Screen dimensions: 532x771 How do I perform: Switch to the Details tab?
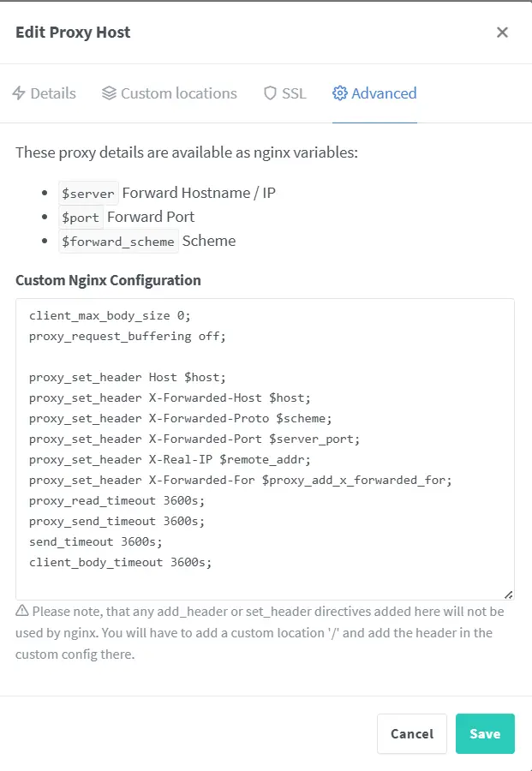[x=53, y=93]
